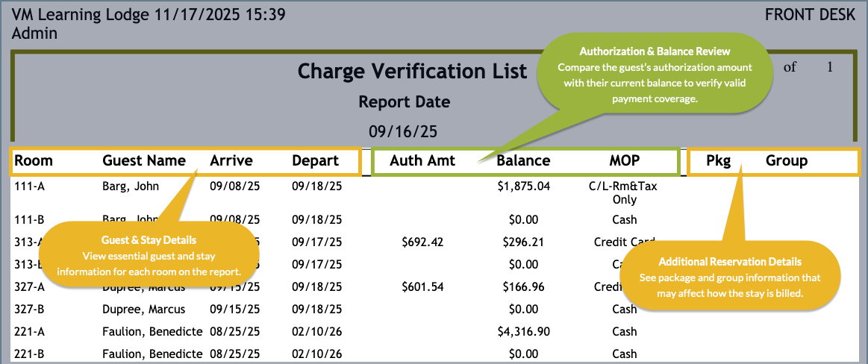Select the $692.42 authorization amount
Viewport: 868px width, 364px height.
coord(422,242)
